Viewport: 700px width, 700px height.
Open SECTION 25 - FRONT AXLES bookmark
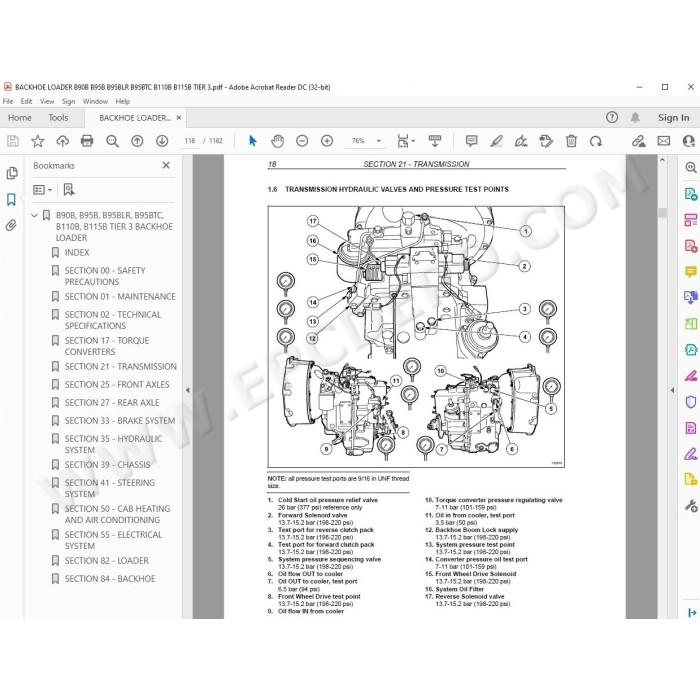click(117, 384)
